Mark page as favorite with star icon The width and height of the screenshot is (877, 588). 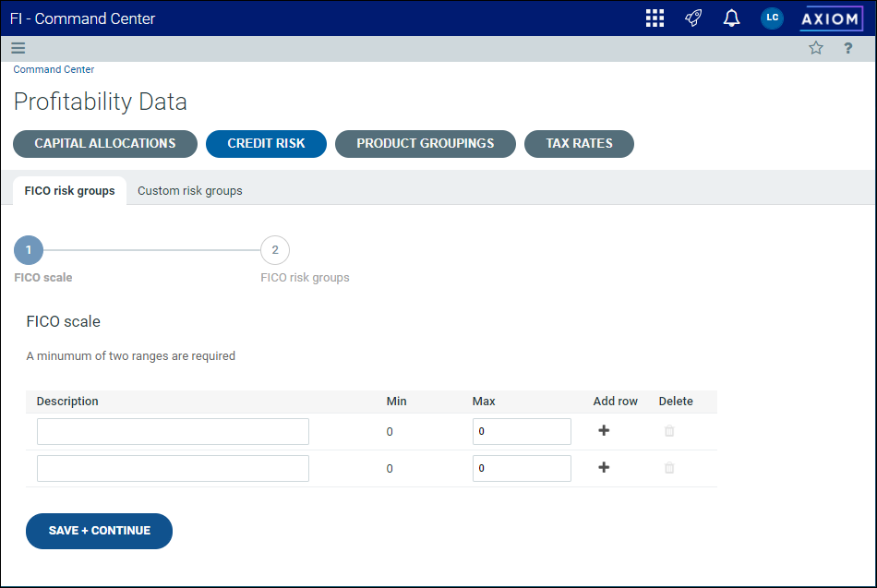816,48
